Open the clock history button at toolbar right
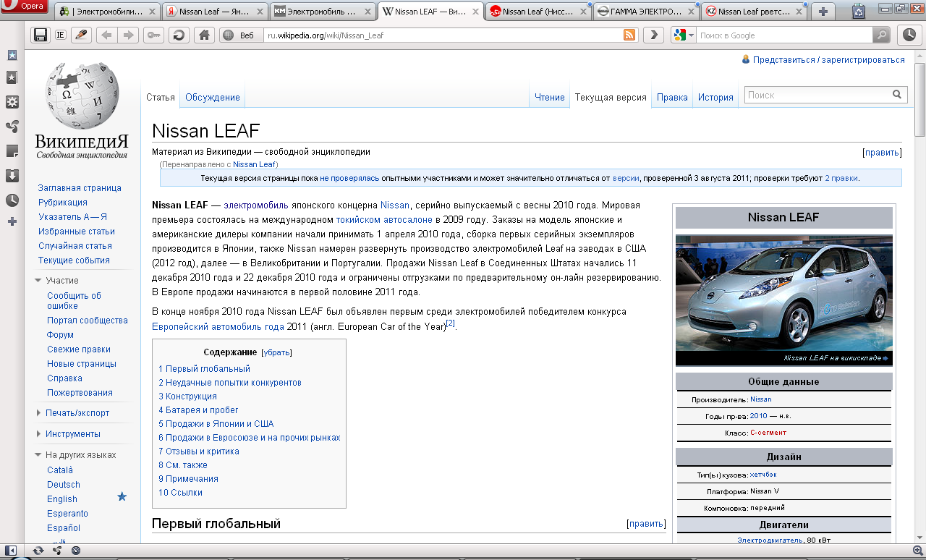The width and height of the screenshot is (926, 560). click(908, 35)
